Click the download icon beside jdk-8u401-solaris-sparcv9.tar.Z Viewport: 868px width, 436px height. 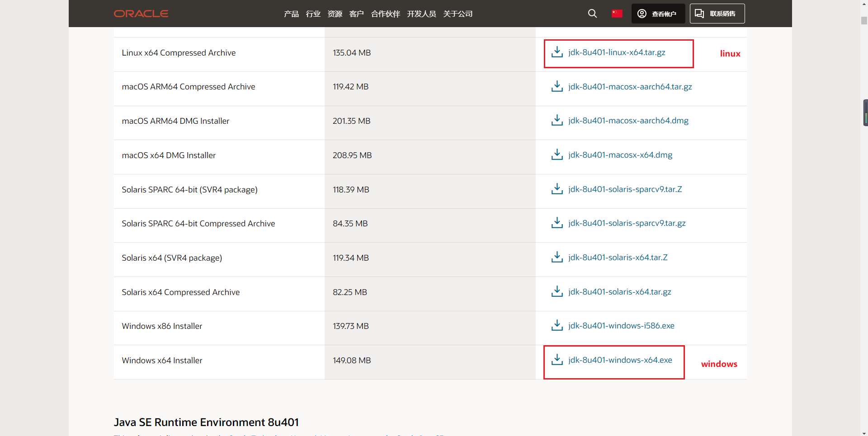click(557, 189)
